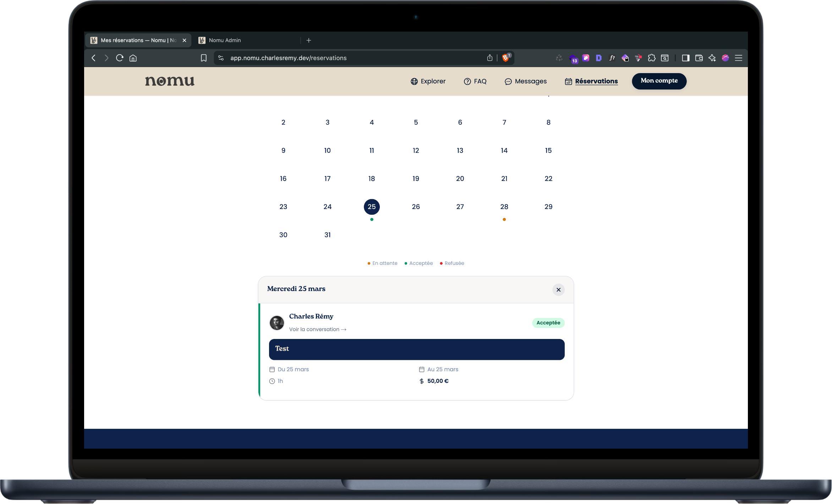The width and height of the screenshot is (832, 504).
Task: Click the browser reload page icon
Action: click(x=120, y=58)
